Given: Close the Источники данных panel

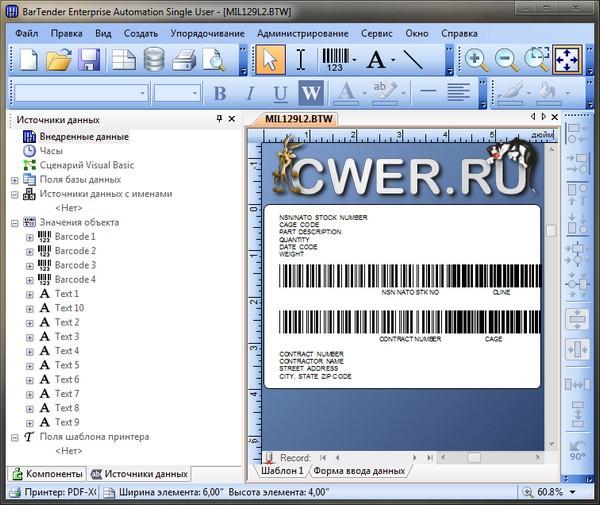Looking at the screenshot, I should pyautogui.click(x=232, y=119).
